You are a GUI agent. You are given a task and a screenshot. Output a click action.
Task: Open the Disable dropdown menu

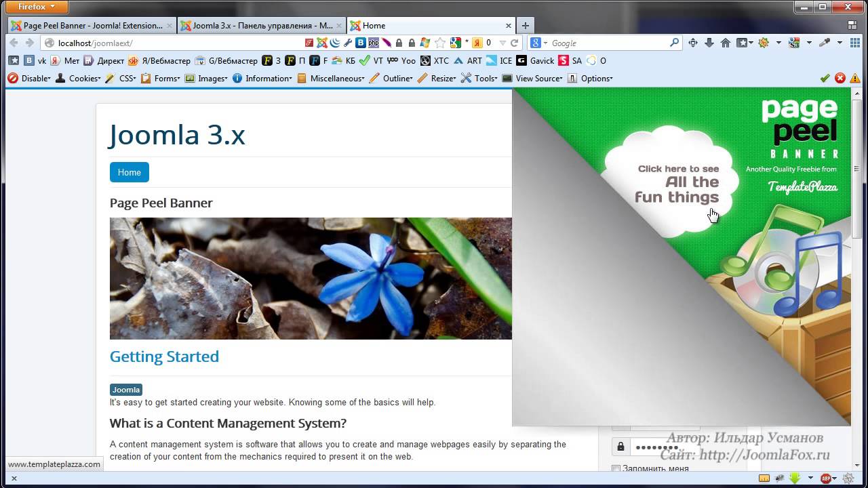(29, 78)
